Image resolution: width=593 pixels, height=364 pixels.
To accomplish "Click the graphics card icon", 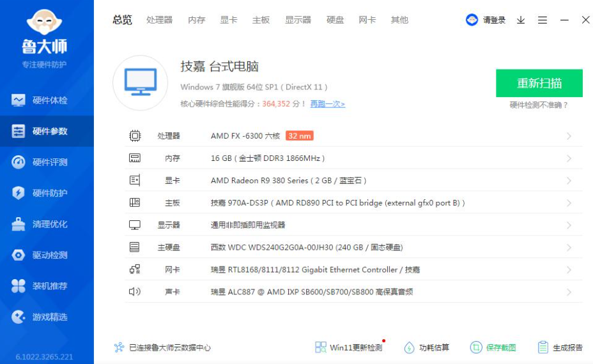I will point(135,180).
